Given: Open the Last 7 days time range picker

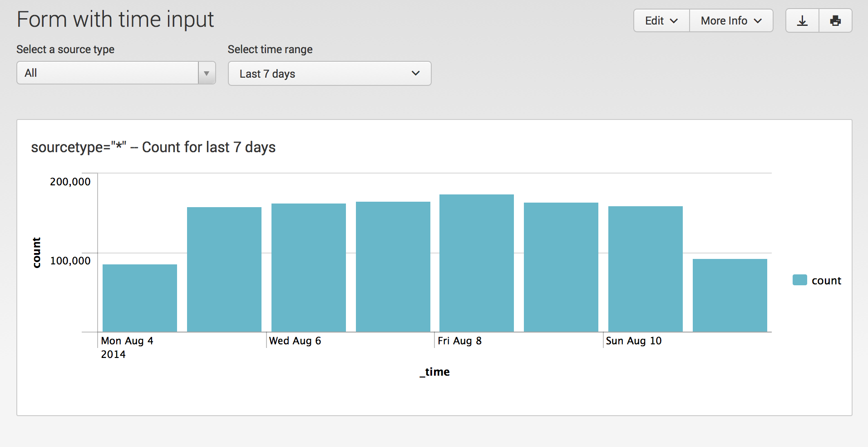Looking at the screenshot, I should point(330,74).
